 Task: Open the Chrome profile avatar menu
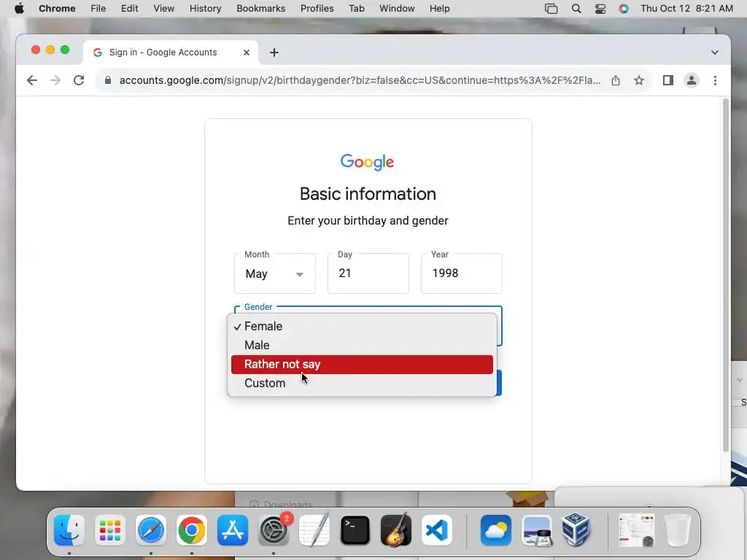tap(692, 80)
